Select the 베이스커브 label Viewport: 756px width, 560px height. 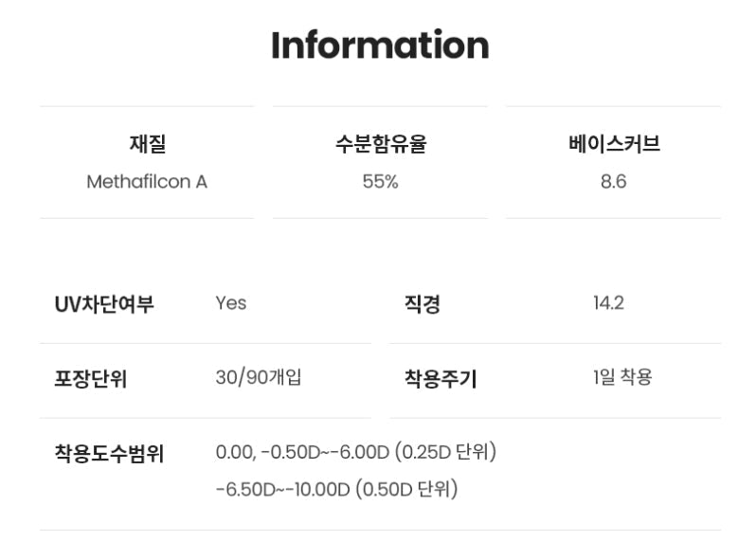613,144
